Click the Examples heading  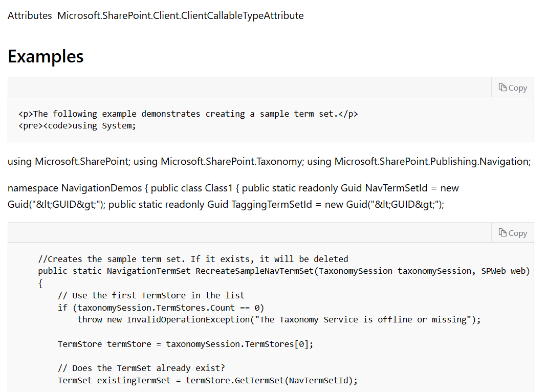pos(45,56)
